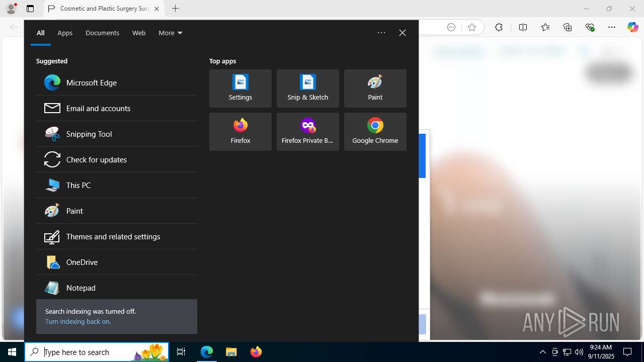Open search options ellipsis menu
The height and width of the screenshot is (362, 644).
[x=381, y=33]
